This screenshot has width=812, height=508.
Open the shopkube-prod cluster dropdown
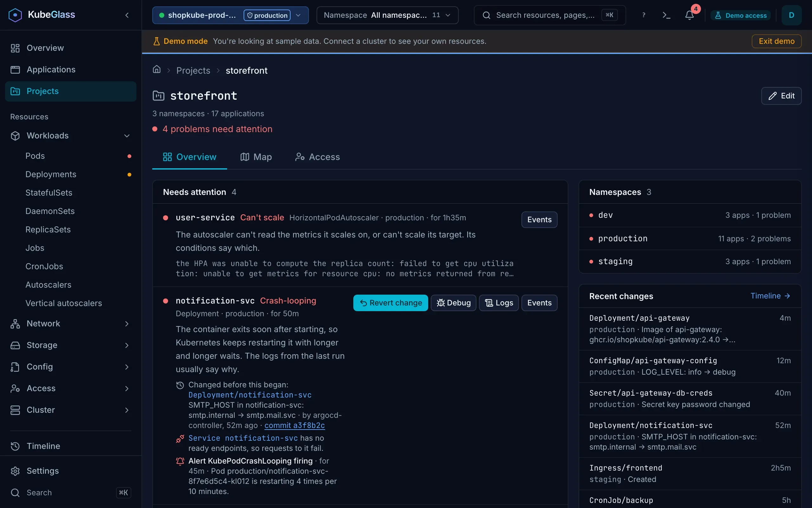coord(230,15)
